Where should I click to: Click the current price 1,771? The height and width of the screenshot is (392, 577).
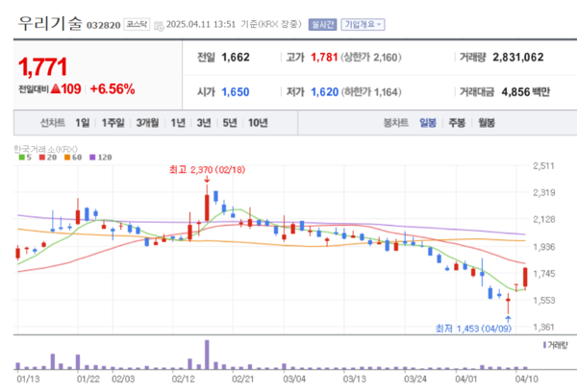pos(42,67)
